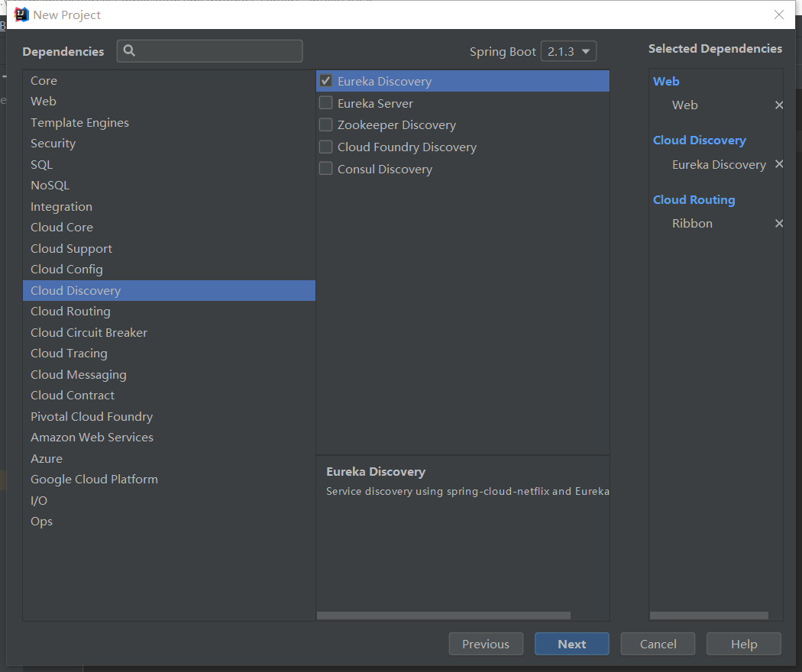802x672 pixels.
Task: Enable the Eureka Server checkbox
Action: click(326, 103)
